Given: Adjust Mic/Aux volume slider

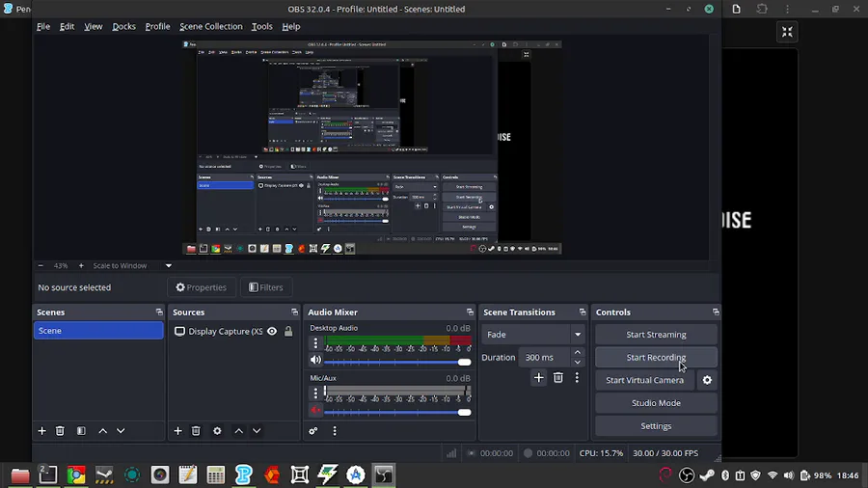Looking at the screenshot, I should pyautogui.click(x=397, y=412).
